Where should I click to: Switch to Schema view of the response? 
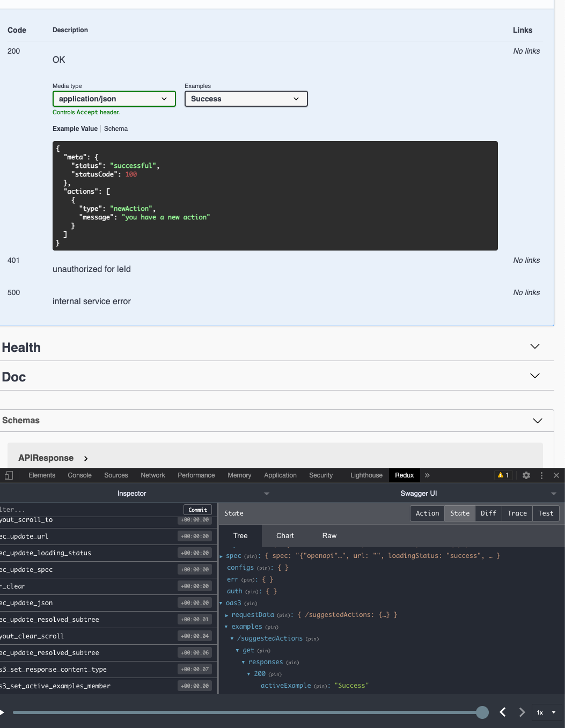116,129
